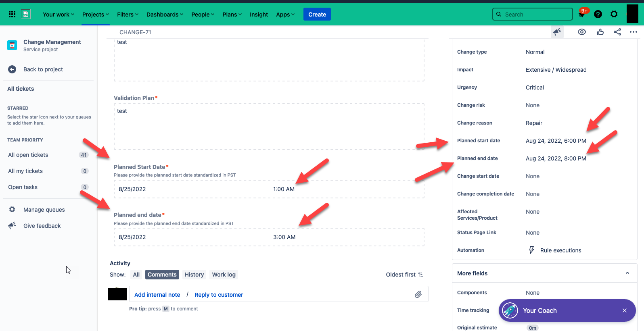Viewport: 644px width, 331px height.
Task: Expand the Projects dropdown menu
Action: pyautogui.click(x=96, y=15)
